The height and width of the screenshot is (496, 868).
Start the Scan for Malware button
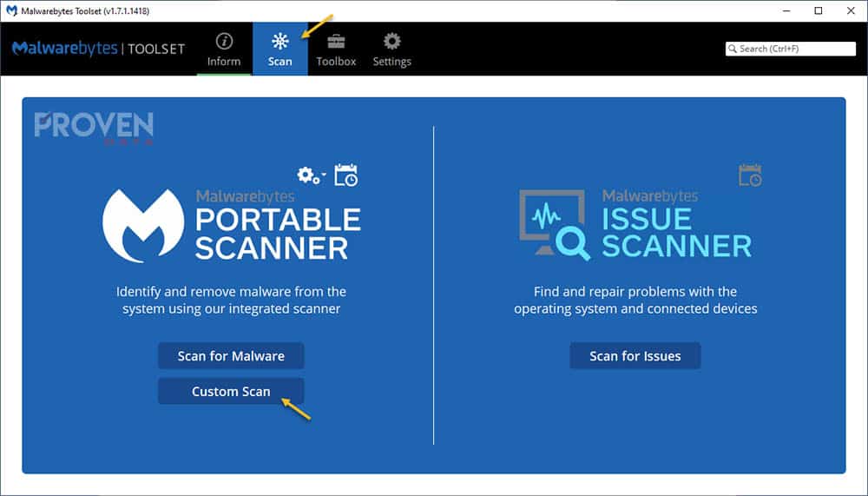coord(231,356)
